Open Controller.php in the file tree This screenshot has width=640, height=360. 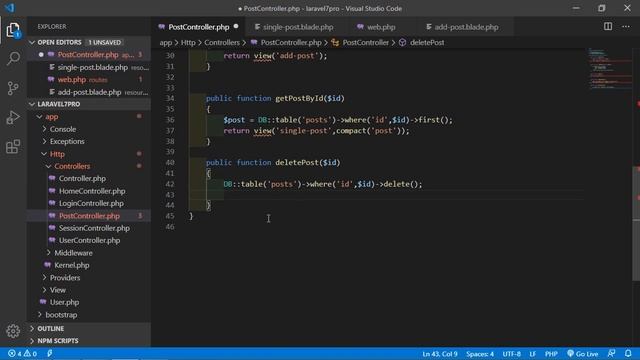(x=89, y=178)
